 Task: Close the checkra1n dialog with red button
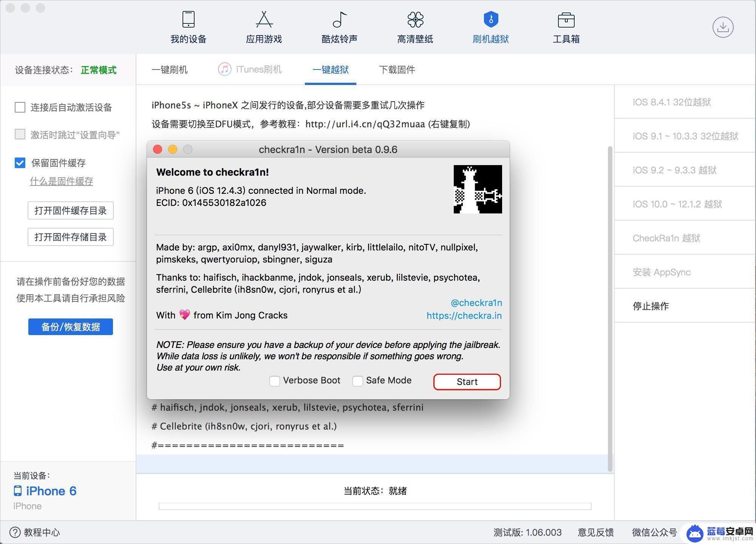(x=158, y=149)
